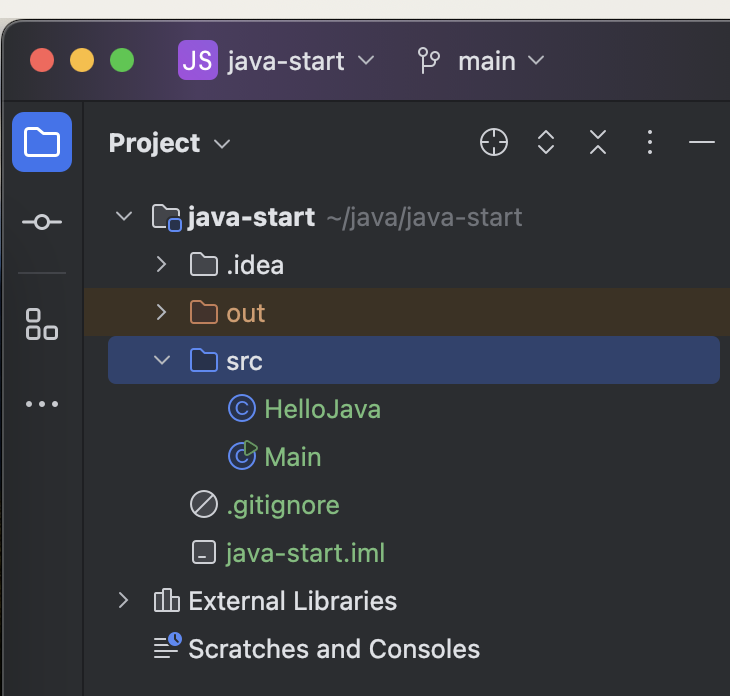Expand External Libraries node

click(x=123, y=601)
